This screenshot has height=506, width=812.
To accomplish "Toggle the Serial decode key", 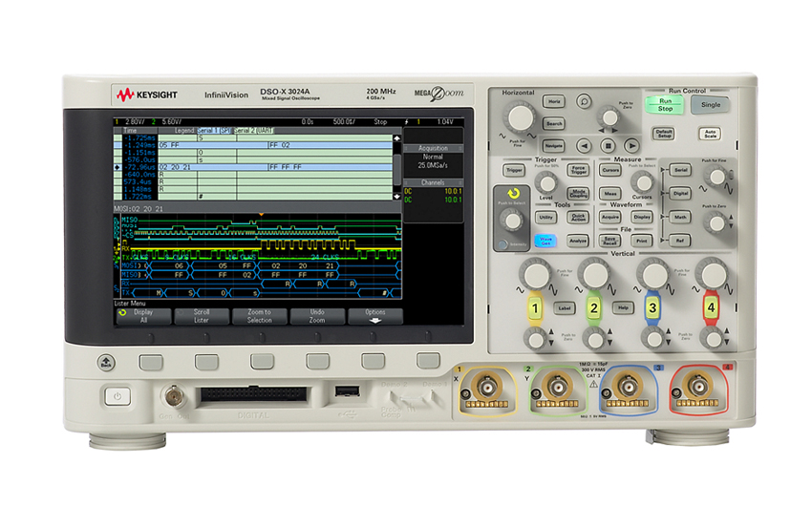I will pos(680,170).
